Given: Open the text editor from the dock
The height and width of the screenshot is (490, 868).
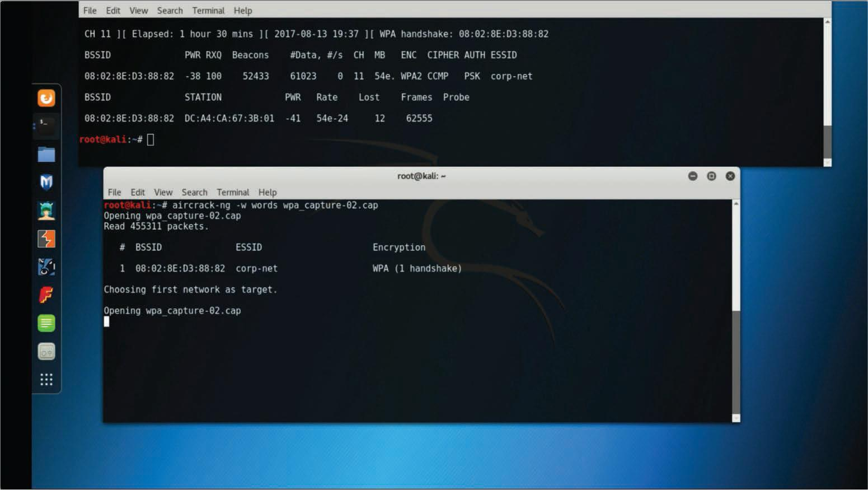Looking at the screenshot, I should tap(46, 323).
